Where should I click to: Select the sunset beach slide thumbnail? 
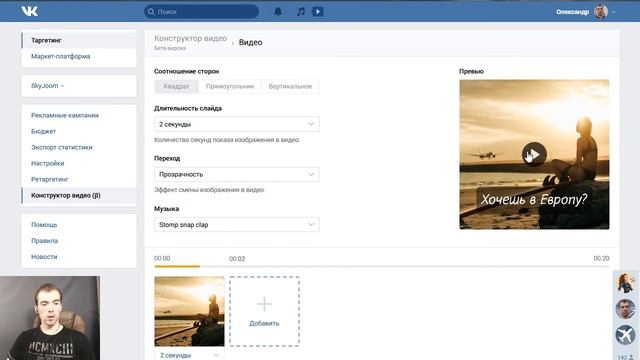pos(189,311)
